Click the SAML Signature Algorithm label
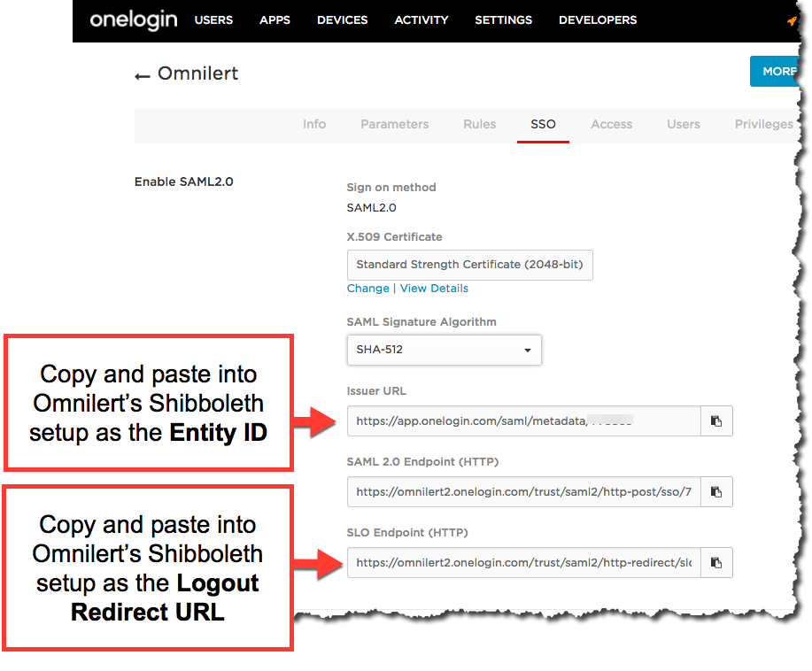This screenshot has height=671, width=812. click(x=421, y=322)
